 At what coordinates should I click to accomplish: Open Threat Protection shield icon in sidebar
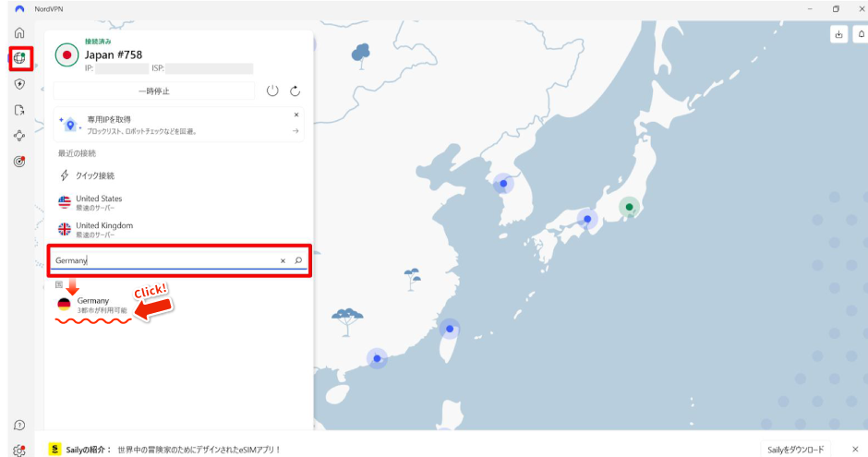click(x=19, y=84)
